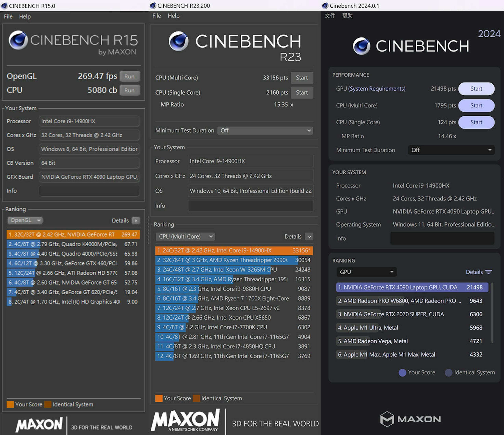This screenshot has width=504, height=435.
Task: Click the Cinebench R23 sphere logo
Action: 179,41
